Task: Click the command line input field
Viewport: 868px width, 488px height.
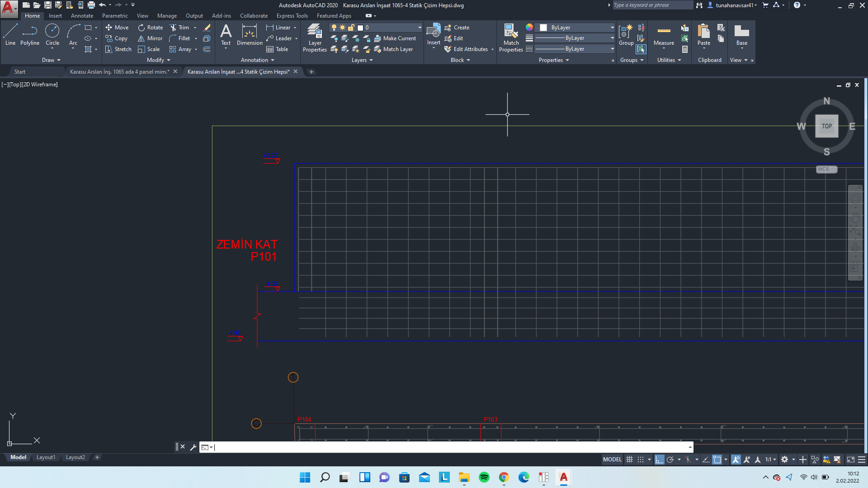Action: click(450, 447)
